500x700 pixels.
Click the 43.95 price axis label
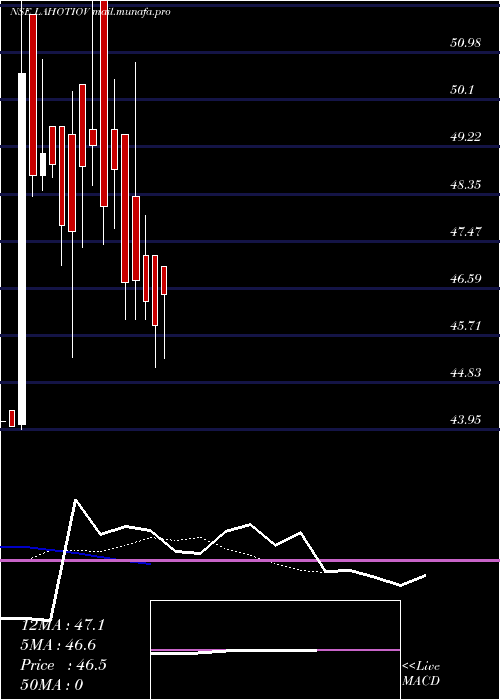(466, 420)
